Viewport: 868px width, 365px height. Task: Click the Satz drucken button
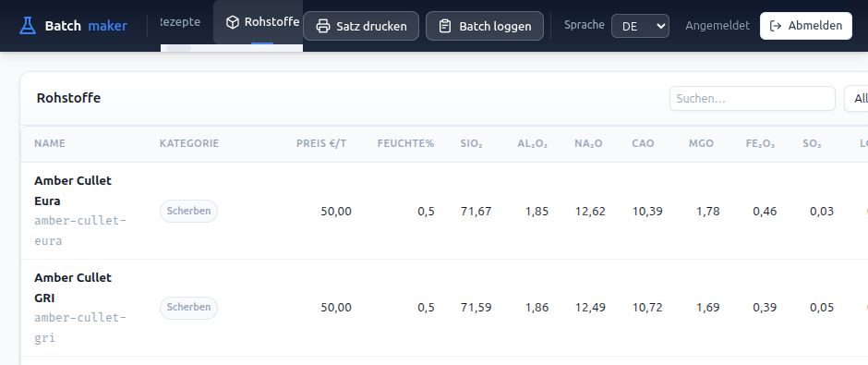tap(361, 26)
